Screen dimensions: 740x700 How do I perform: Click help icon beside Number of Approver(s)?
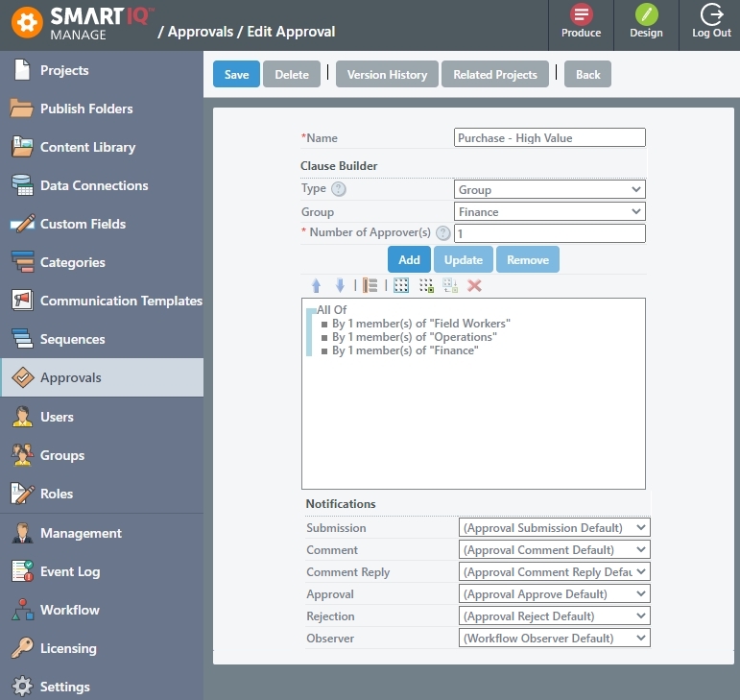tap(442, 232)
